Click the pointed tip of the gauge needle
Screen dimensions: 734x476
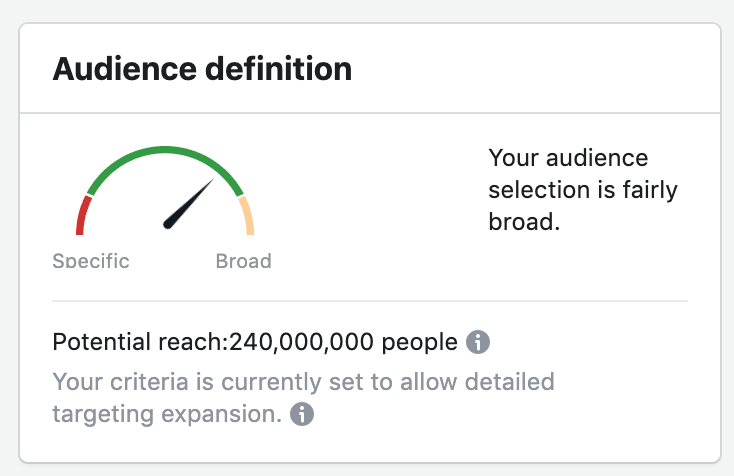pos(212,182)
